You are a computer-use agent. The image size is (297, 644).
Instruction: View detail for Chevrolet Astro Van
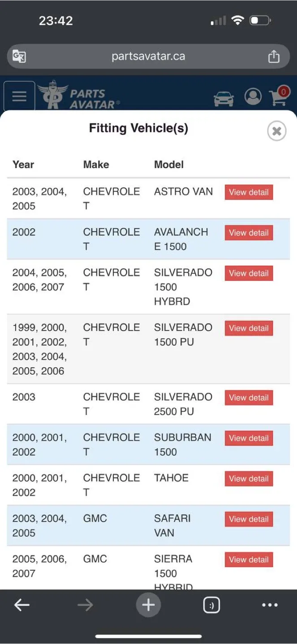coord(249,192)
